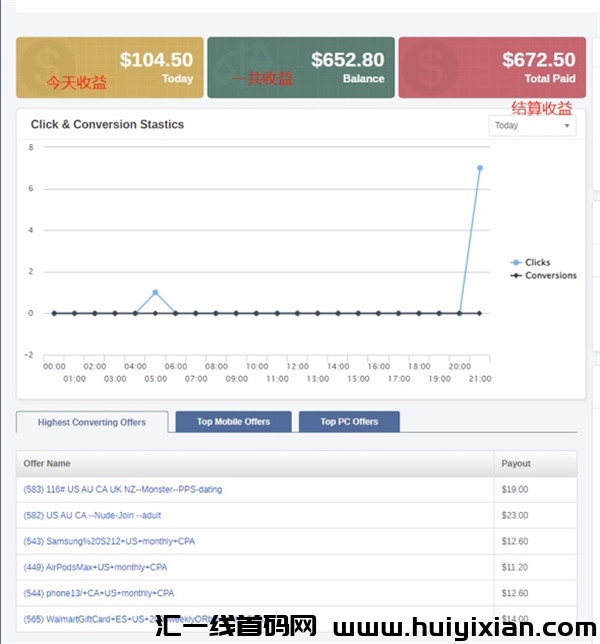This screenshot has height=644, width=600.
Task: Switch to Highest Converting Offers tab
Action: point(92,422)
